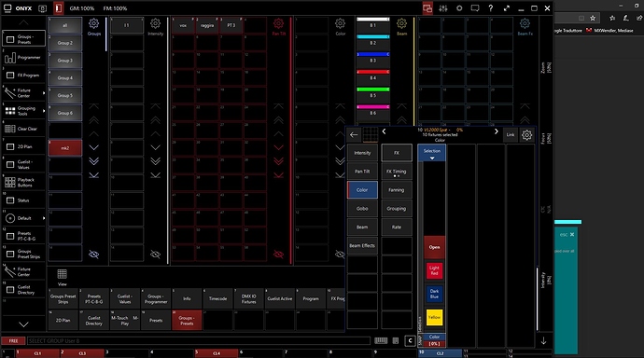The width and height of the screenshot is (644, 358).
Task: Open the mixer sliders icon in title bar
Action: pyautogui.click(x=443, y=8)
